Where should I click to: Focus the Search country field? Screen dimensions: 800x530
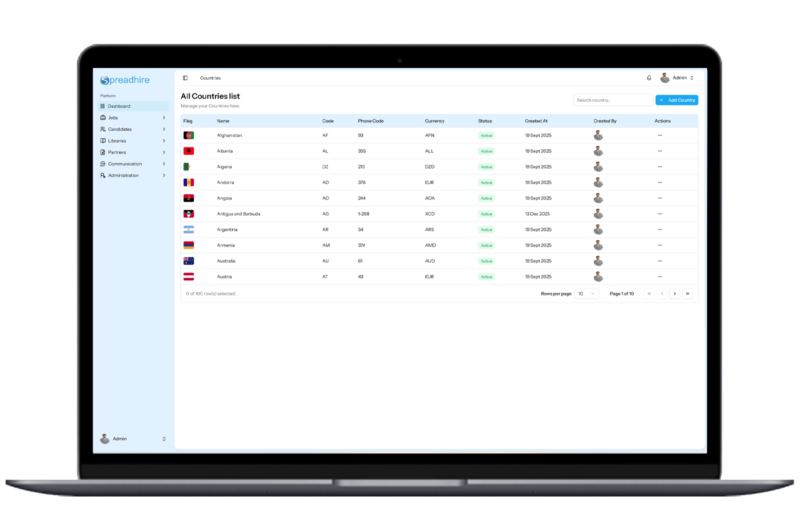[x=611, y=100]
